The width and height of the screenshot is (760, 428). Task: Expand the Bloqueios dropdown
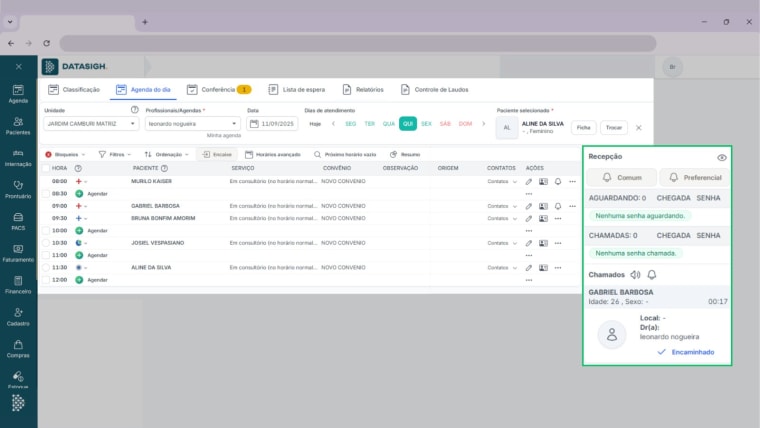(x=65, y=155)
